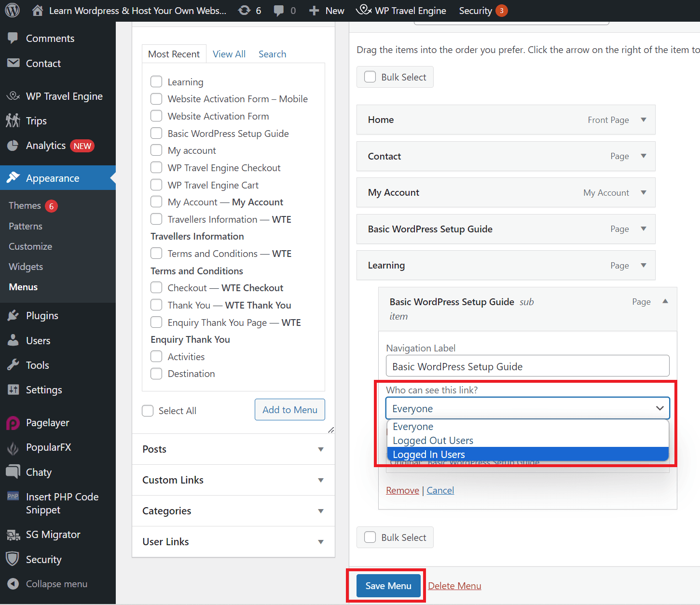Toggle the Select All checkbox
This screenshot has width=700, height=605.
[148, 411]
